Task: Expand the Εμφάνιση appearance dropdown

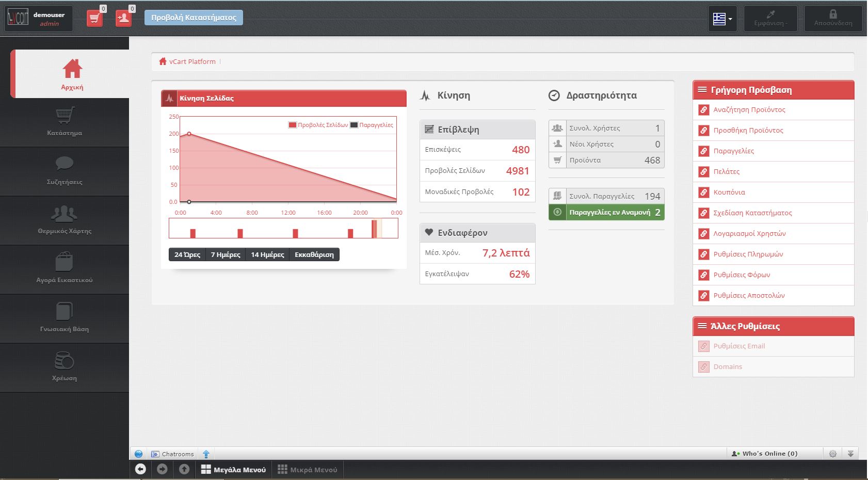Action: (x=770, y=19)
